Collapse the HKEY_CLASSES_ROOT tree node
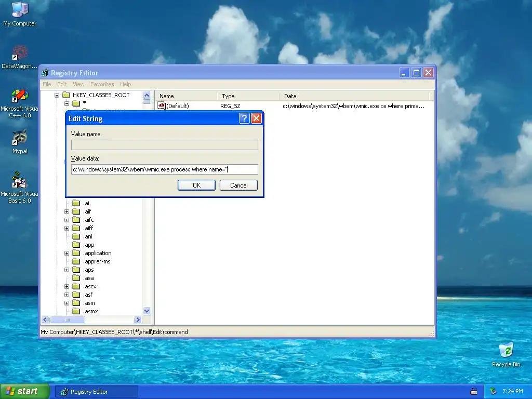The height and width of the screenshot is (399, 532). 57,95
